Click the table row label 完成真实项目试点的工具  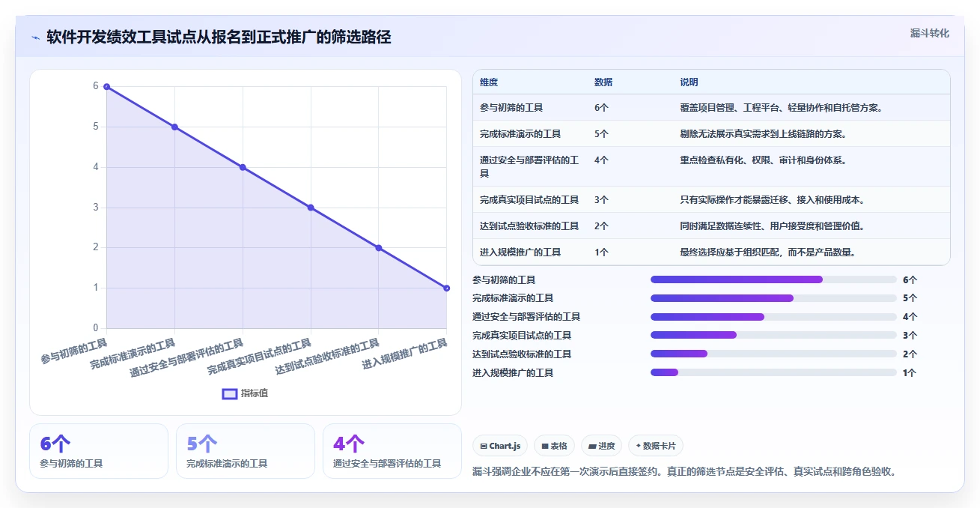(x=529, y=200)
